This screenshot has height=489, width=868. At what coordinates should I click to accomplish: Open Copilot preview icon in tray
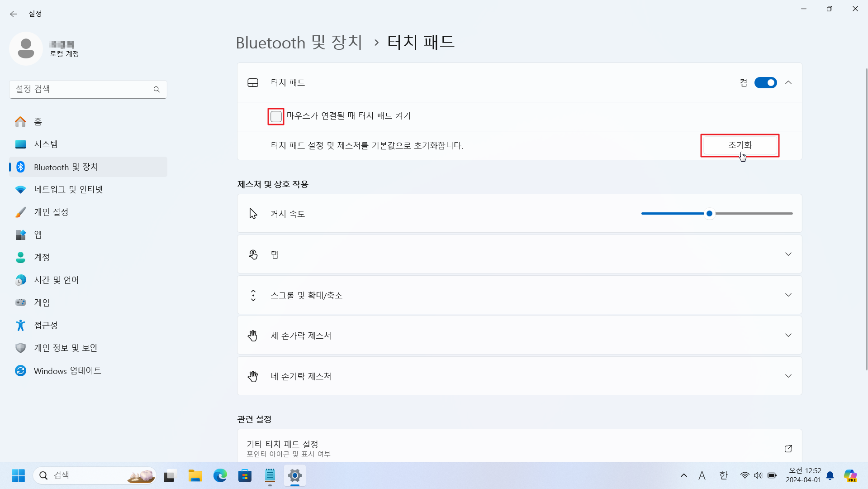pyautogui.click(x=850, y=475)
